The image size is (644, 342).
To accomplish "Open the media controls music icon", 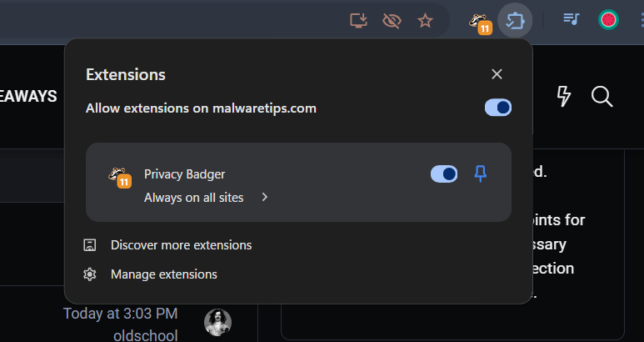I will point(571,19).
